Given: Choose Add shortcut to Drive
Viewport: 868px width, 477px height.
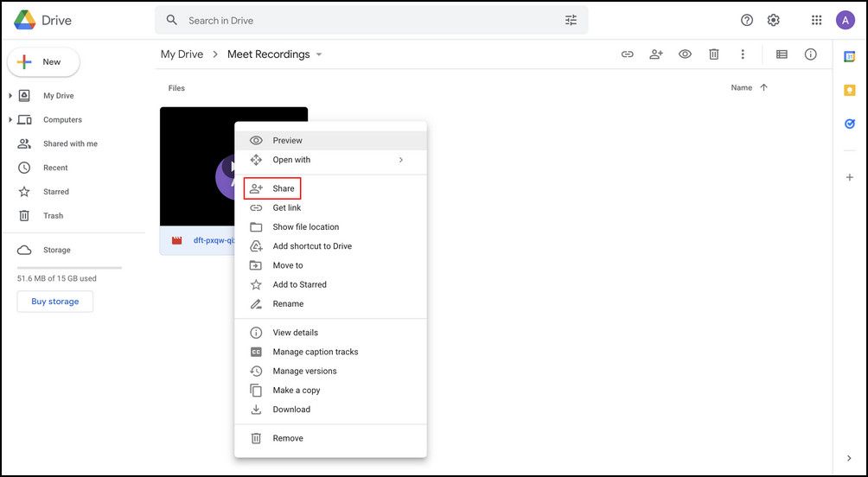Looking at the screenshot, I should 330,246.
